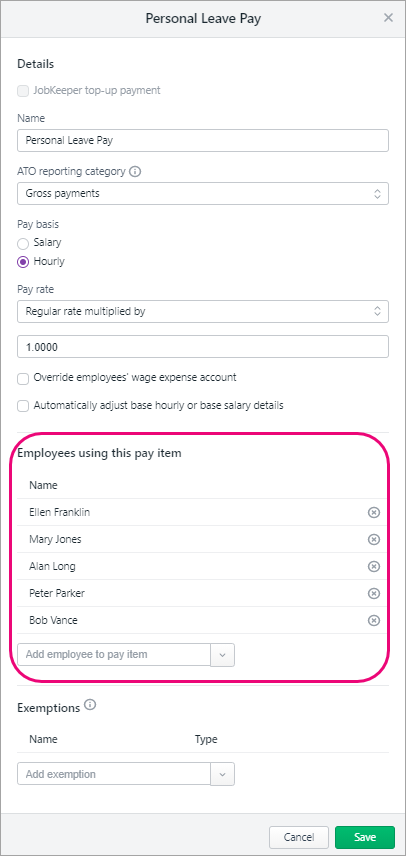Expand Add employee to pay item arrow
Image resolution: width=406 pixels, height=856 pixels.
pos(223,655)
